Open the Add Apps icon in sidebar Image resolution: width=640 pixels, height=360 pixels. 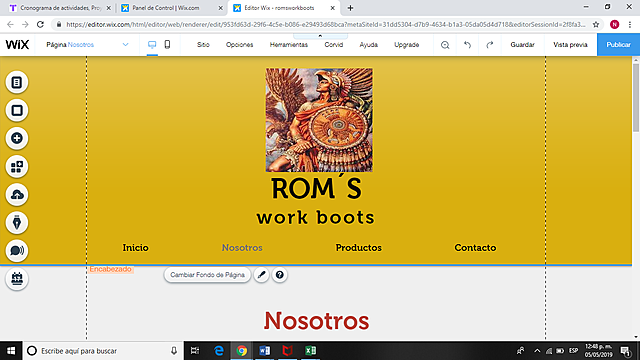17,167
